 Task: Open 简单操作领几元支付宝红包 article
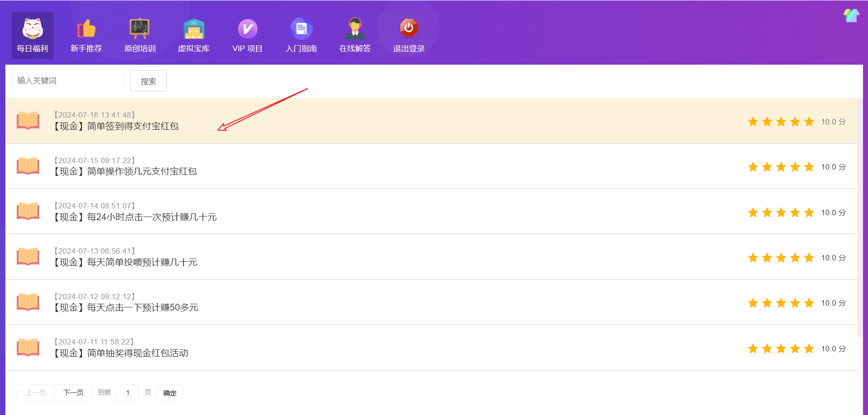coord(142,171)
